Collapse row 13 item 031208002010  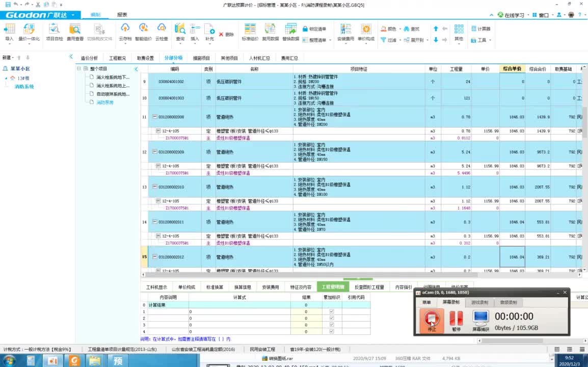coord(154,187)
